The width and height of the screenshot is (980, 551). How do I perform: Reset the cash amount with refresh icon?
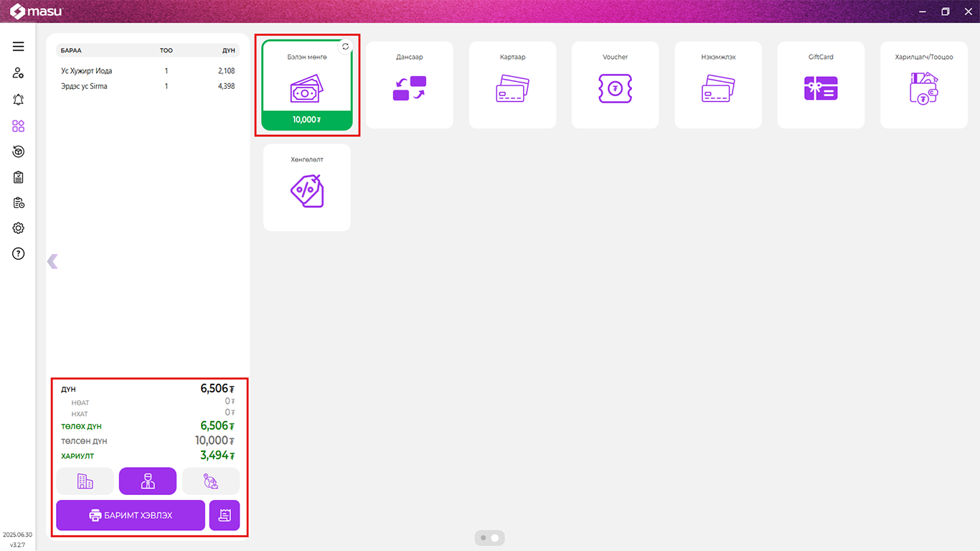(x=345, y=47)
